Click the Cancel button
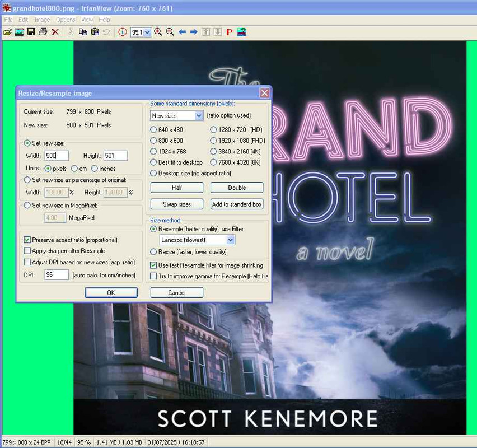This screenshot has width=477, height=448. [x=177, y=292]
